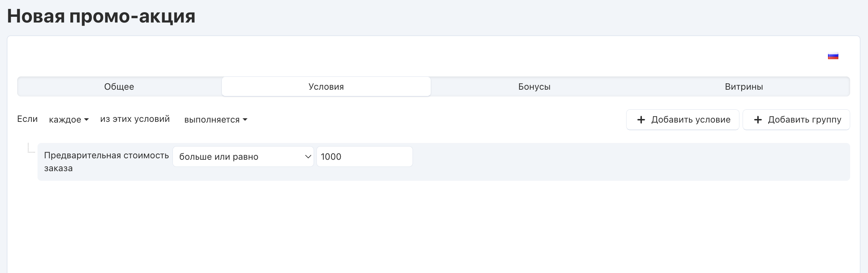Screen dimensions: 868x273
Task: Click the caret arrow next to каждое
Action: [86, 120]
